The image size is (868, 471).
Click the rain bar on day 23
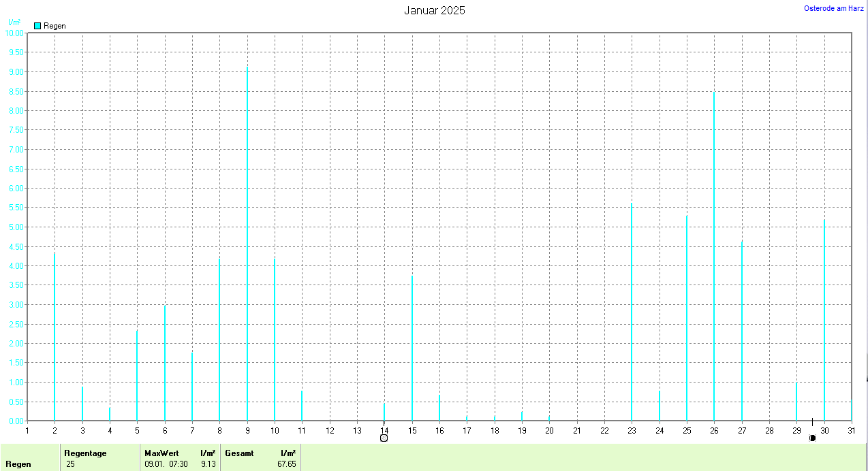(x=632, y=313)
